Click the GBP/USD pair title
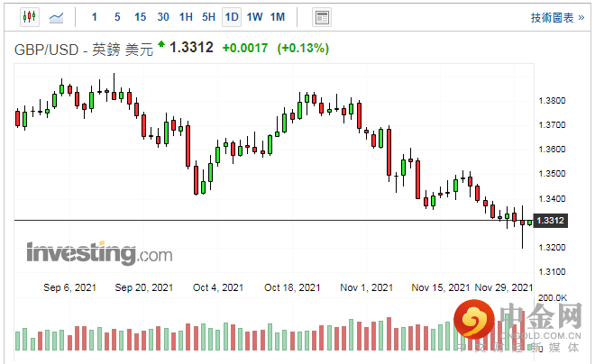Viewport: 595px width, 364px height. point(81,47)
